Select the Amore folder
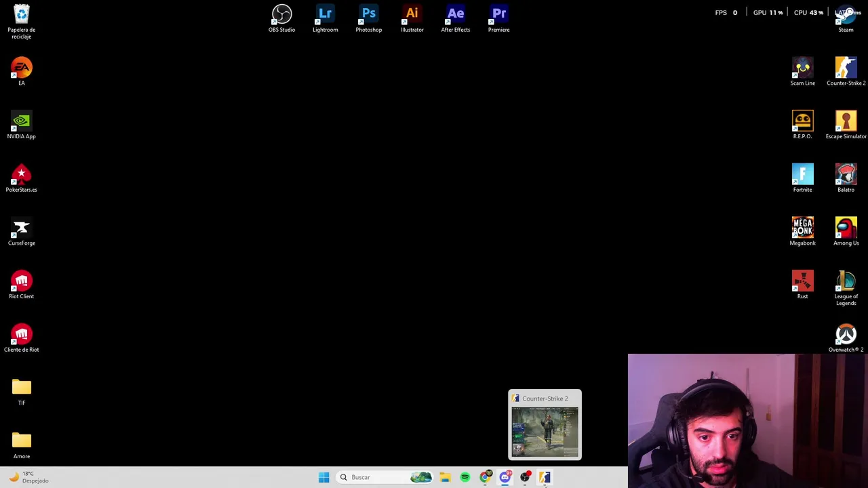This screenshot has height=488, width=868. click(x=22, y=445)
